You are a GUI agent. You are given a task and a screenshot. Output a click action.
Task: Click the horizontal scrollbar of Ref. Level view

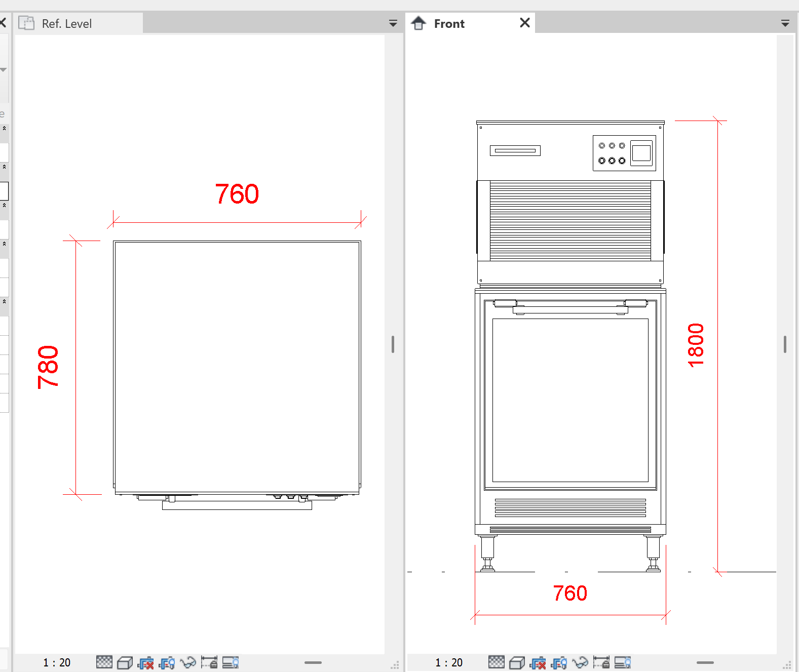pyautogui.click(x=313, y=662)
